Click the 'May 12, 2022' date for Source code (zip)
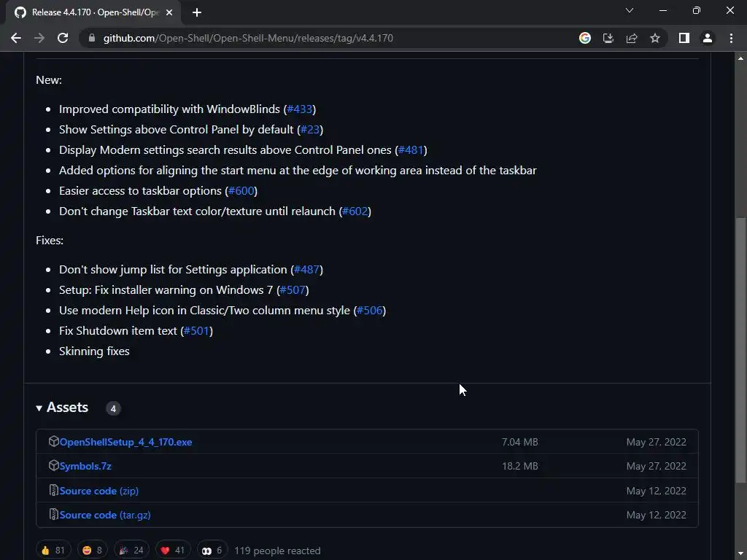Image resolution: width=747 pixels, height=560 pixels. pyautogui.click(x=656, y=491)
